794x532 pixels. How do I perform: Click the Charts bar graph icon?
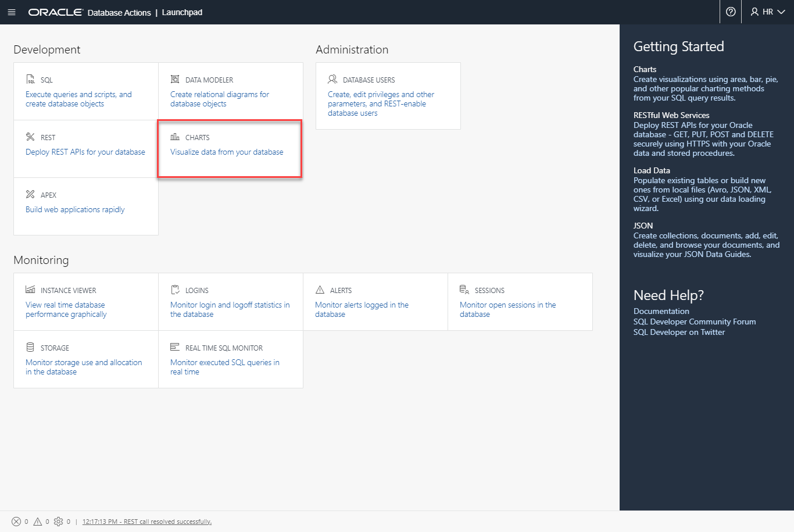[174, 137]
